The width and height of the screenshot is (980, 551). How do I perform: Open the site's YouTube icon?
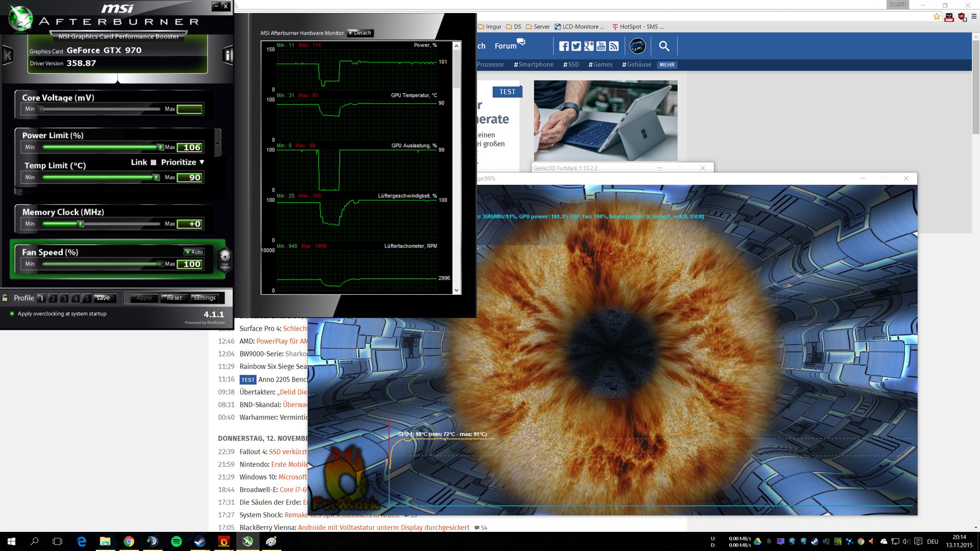tap(601, 46)
